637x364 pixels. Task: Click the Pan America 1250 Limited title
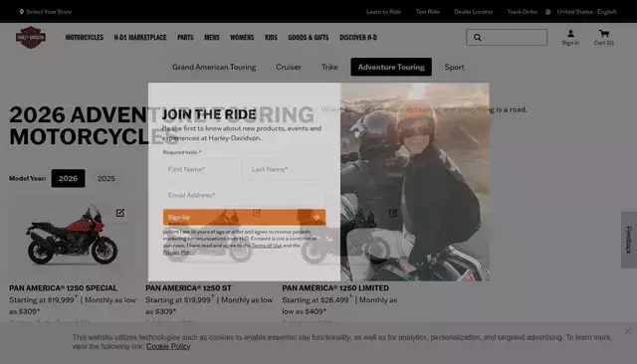pos(335,288)
